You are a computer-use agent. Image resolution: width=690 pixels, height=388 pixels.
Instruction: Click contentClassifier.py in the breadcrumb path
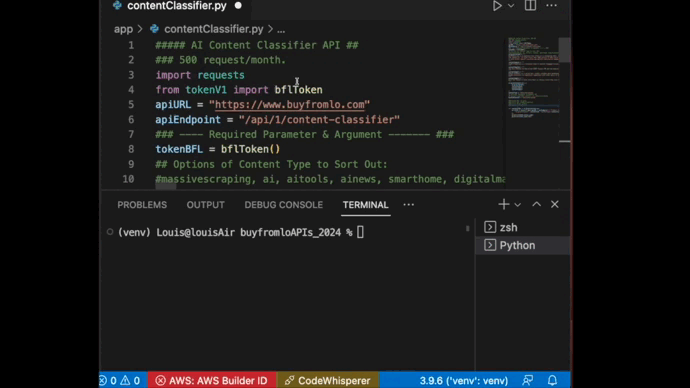point(213,29)
